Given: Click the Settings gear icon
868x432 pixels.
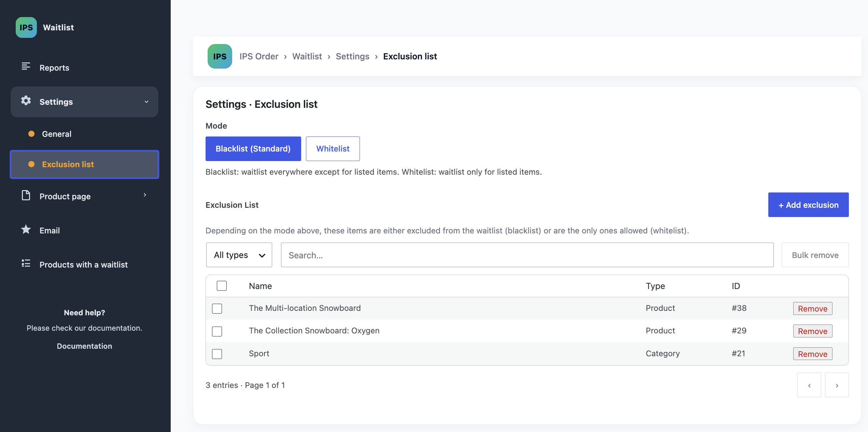Looking at the screenshot, I should [x=26, y=101].
